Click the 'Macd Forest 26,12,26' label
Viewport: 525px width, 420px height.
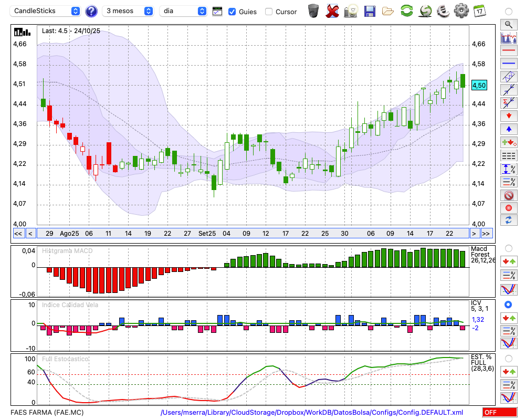pos(482,255)
